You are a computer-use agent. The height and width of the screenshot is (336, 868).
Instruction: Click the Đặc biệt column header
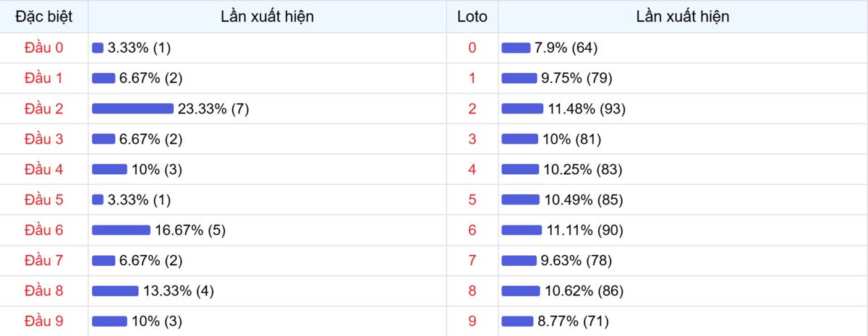[x=44, y=17]
